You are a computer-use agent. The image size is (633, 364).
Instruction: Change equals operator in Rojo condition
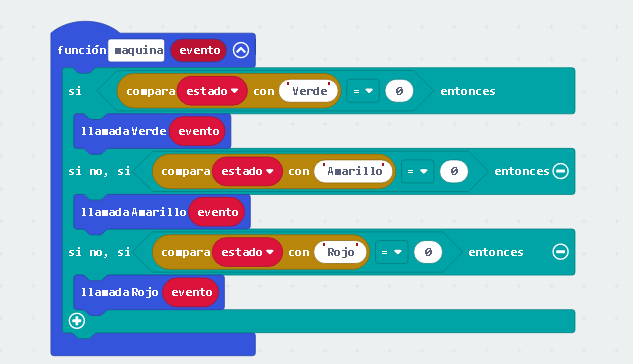tap(392, 252)
